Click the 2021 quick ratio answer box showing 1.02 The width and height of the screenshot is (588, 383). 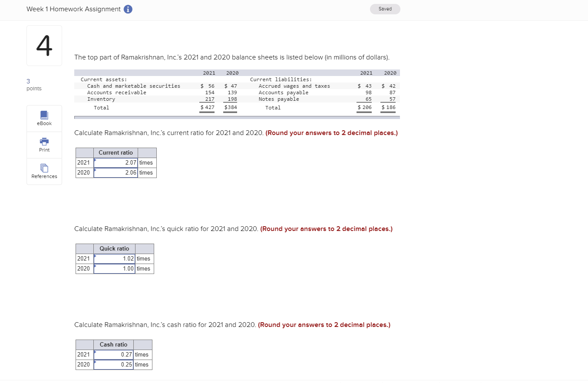click(x=114, y=258)
